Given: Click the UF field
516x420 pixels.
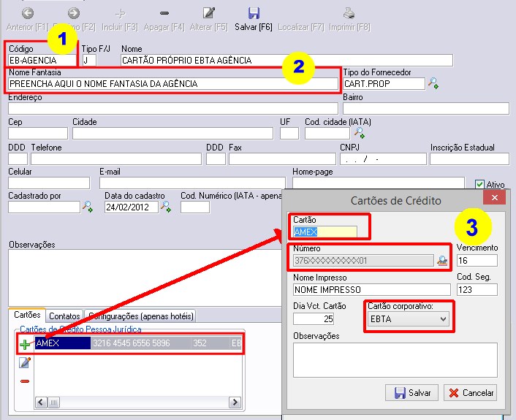Looking at the screenshot, I should 289,134.
